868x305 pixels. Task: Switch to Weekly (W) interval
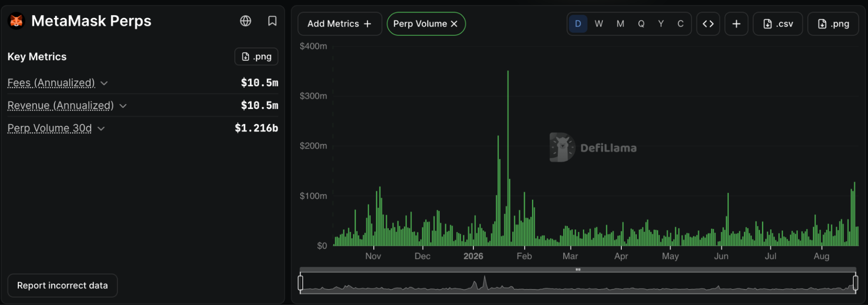[x=599, y=24]
